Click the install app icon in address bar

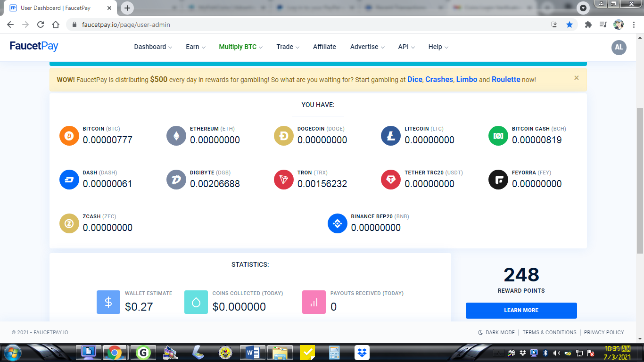click(x=555, y=25)
